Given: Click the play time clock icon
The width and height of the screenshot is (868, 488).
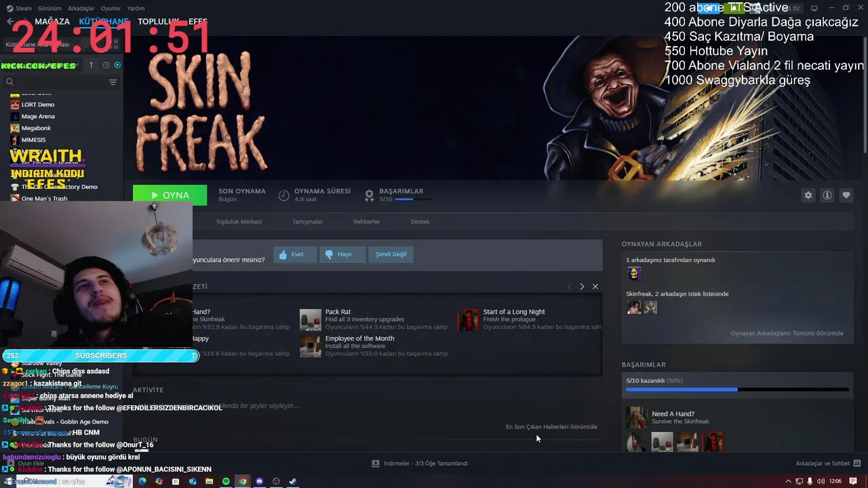Looking at the screenshot, I should 283,195.
